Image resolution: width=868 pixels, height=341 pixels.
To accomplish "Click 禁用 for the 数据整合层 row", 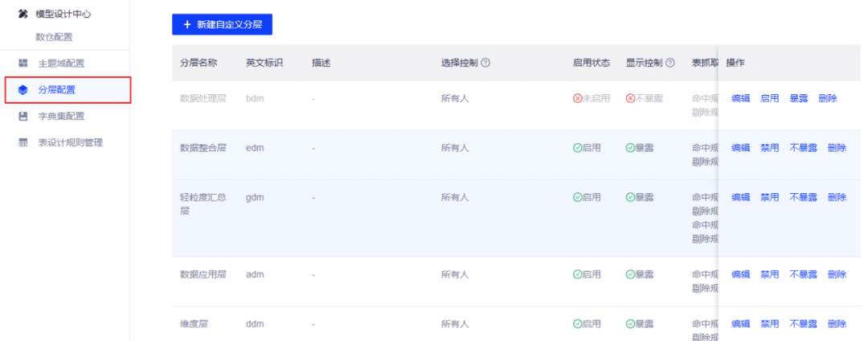I will coord(769,148).
